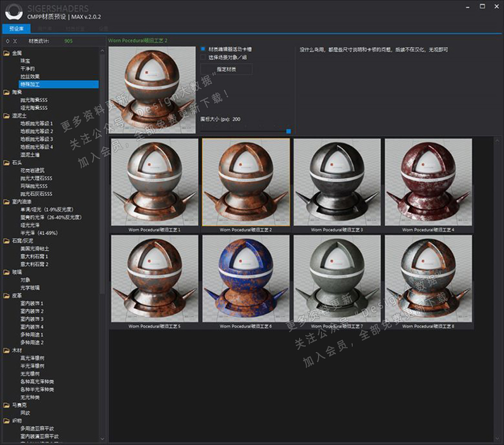
Task: Collapse the 室内油漆 category folder
Action: click(x=7, y=201)
